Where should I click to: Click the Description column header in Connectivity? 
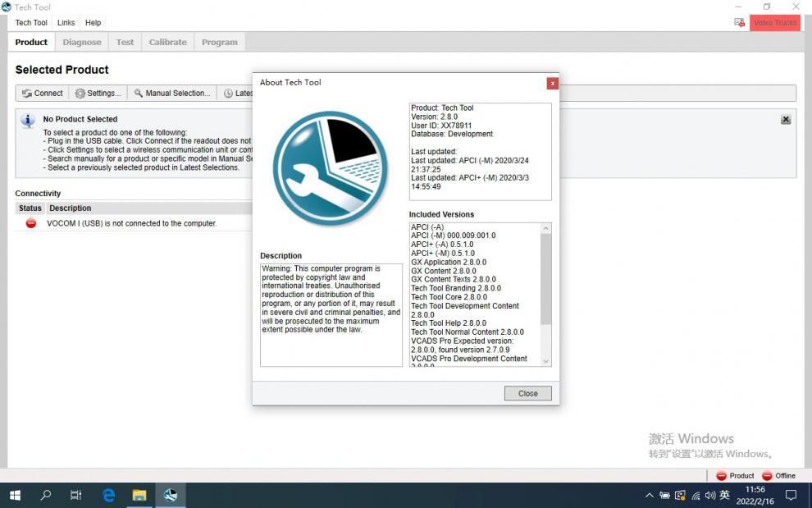(70, 208)
